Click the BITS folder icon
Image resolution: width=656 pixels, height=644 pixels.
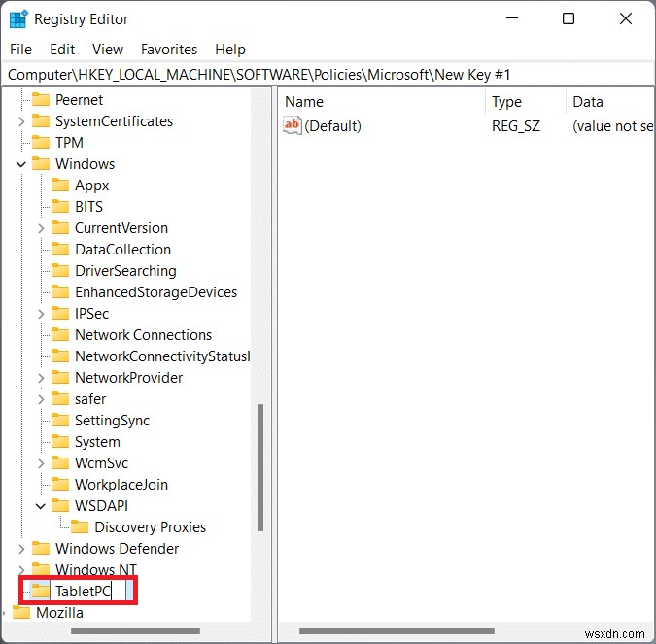60,206
